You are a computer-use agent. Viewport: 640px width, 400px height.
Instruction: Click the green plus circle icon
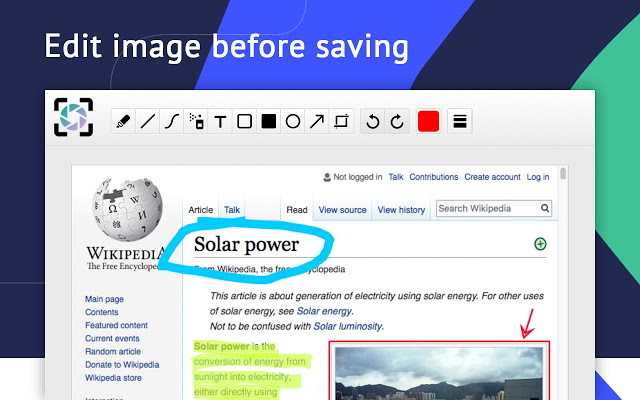540,244
